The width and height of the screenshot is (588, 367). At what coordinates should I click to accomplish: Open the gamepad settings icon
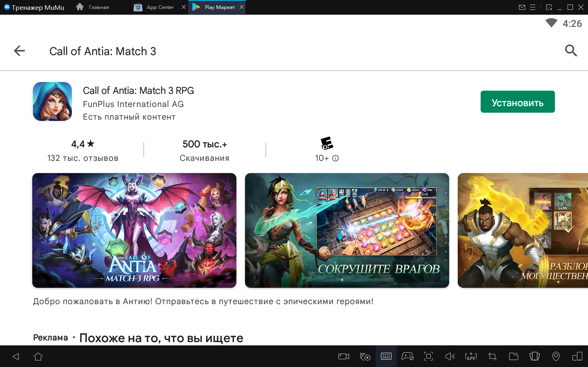(x=408, y=356)
